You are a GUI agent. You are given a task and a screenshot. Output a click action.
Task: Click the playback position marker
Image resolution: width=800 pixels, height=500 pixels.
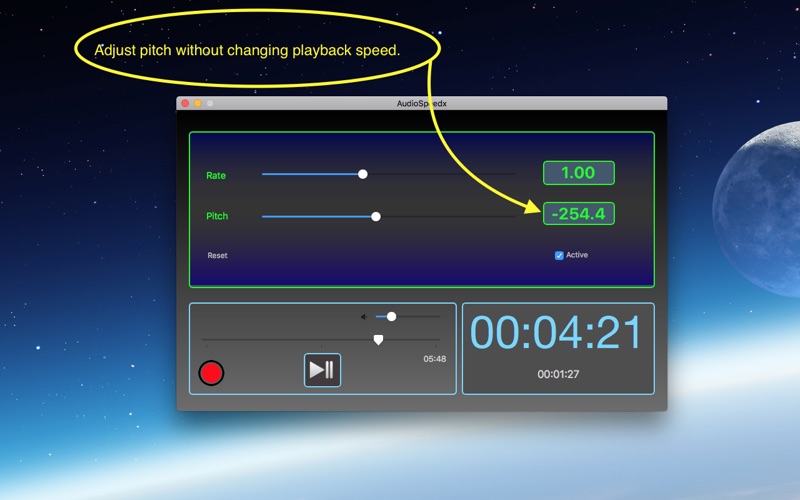[x=378, y=340]
